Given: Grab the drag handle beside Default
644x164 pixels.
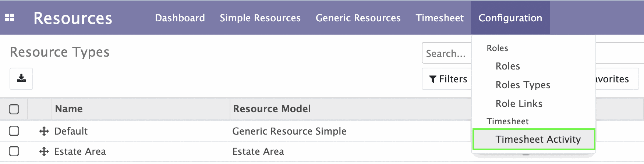Looking at the screenshot, I should click(x=44, y=131).
